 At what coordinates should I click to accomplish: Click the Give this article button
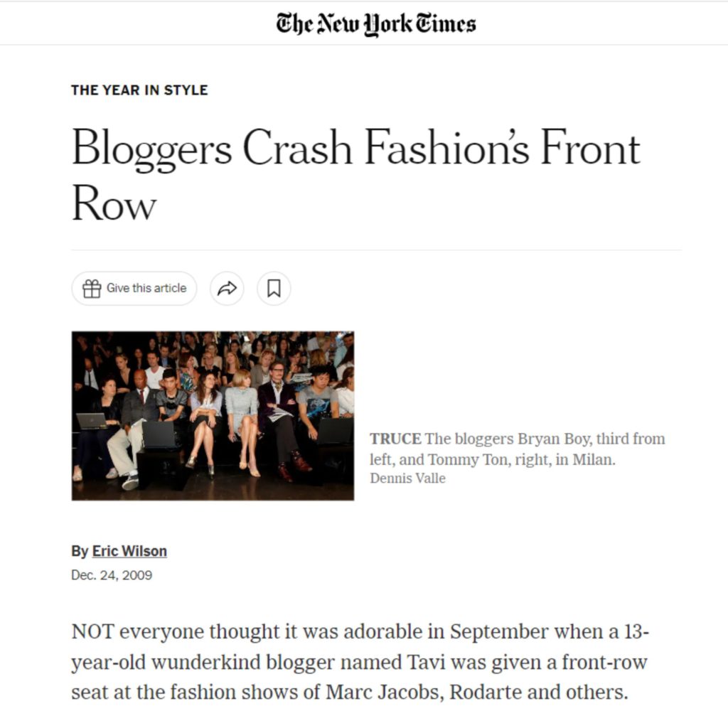click(134, 288)
